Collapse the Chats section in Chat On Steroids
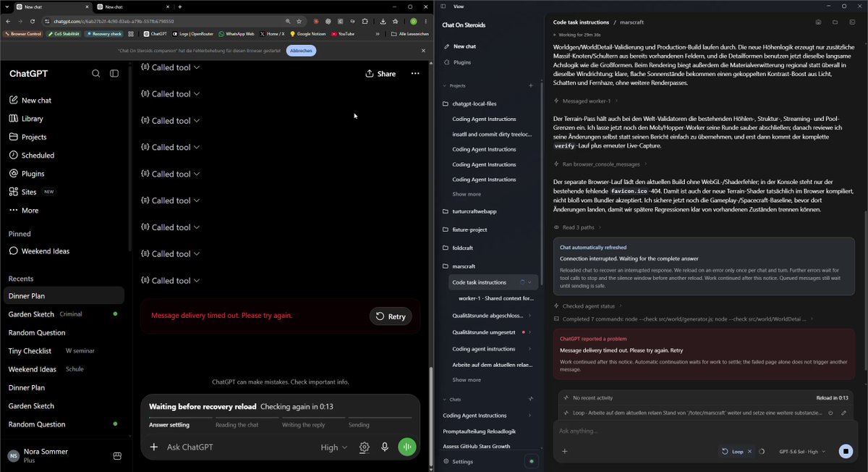Screen dimensions: 868x472 [x=451, y=400]
